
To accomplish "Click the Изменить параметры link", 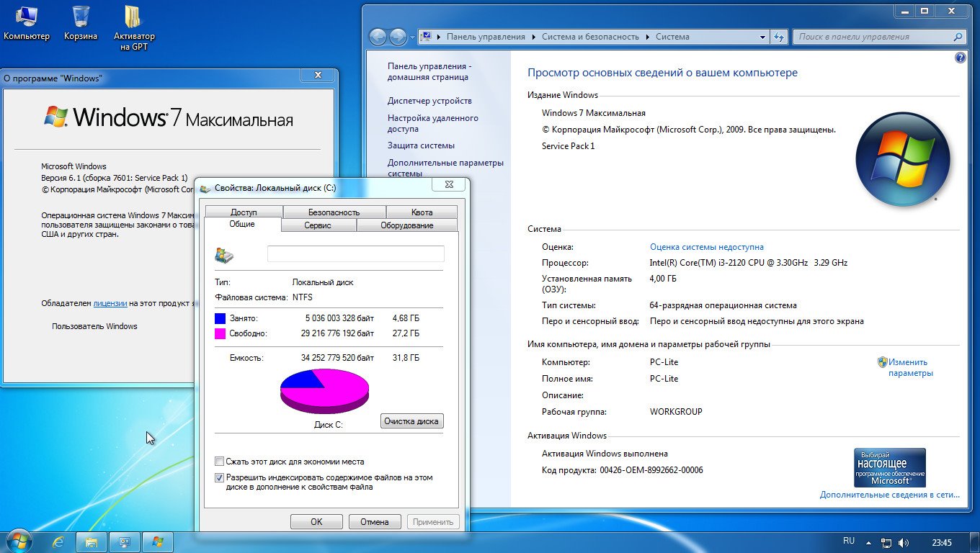I will (x=910, y=368).
